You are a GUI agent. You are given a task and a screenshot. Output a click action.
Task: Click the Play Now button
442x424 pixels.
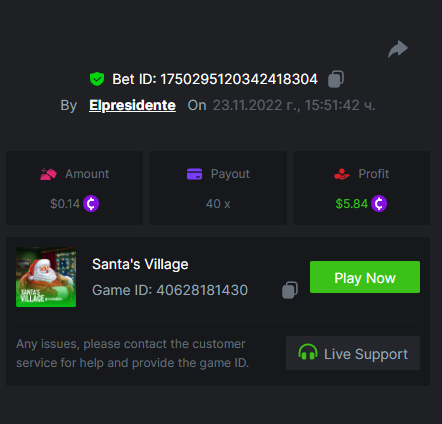(365, 277)
